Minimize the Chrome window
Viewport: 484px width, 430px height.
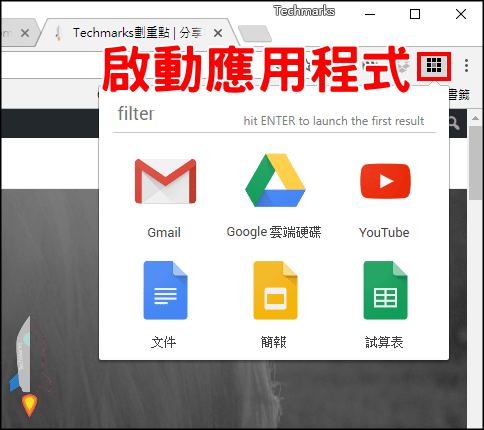point(370,14)
